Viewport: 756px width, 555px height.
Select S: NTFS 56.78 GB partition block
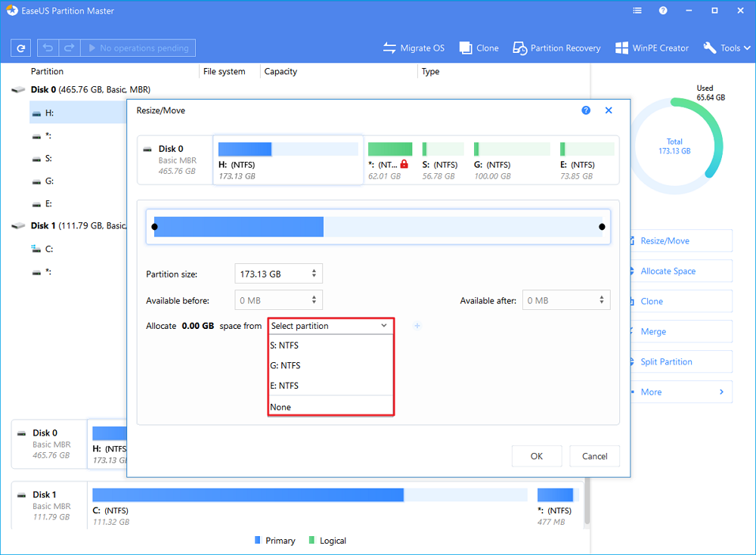[442, 160]
